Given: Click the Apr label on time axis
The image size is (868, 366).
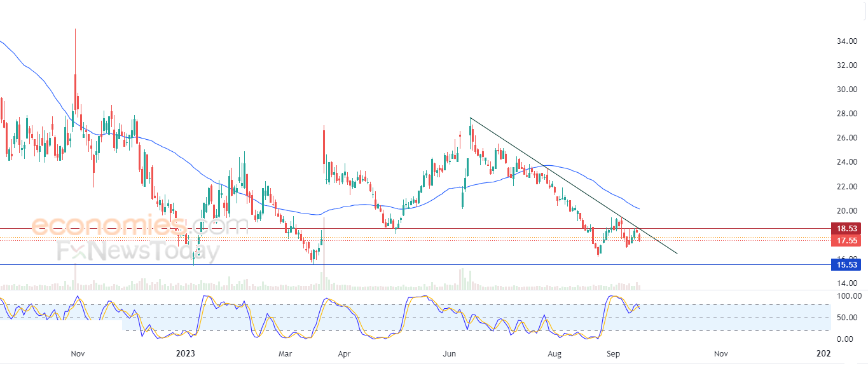Looking at the screenshot, I should click(x=344, y=353).
